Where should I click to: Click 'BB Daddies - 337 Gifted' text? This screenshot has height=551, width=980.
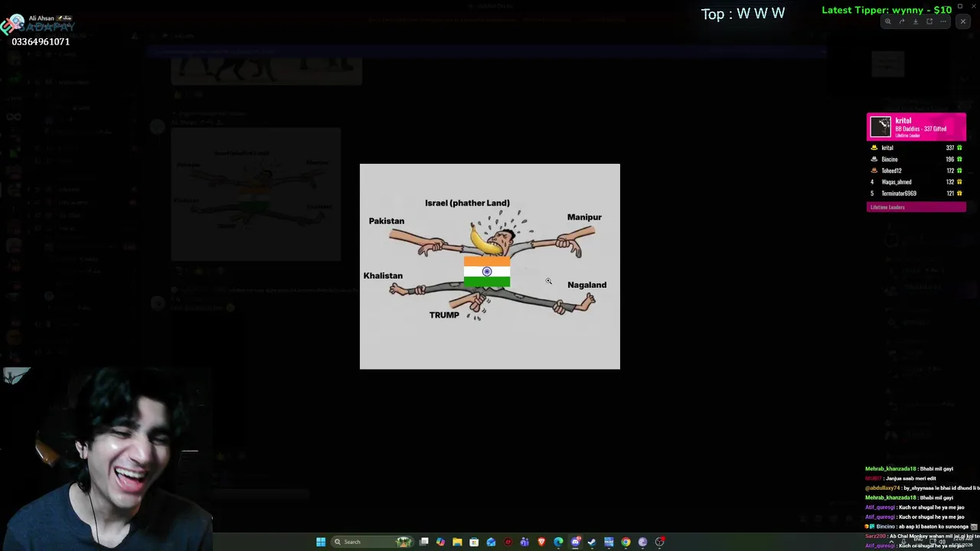coord(920,129)
